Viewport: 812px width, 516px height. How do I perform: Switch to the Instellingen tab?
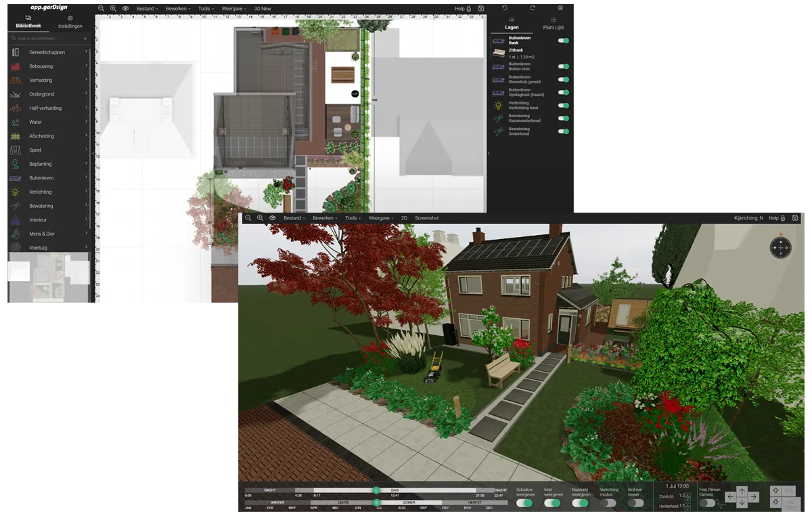pyautogui.click(x=70, y=22)
